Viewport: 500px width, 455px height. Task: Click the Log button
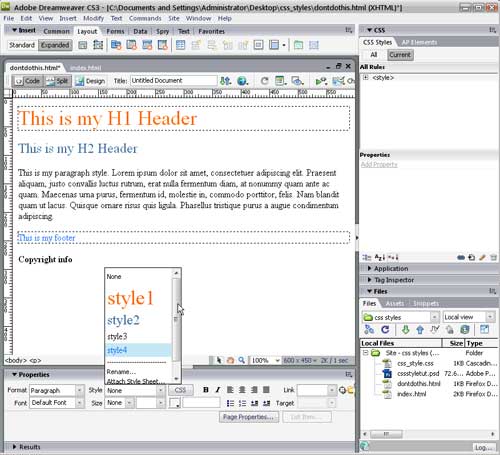pyautogui.click(x=484, y=447)
